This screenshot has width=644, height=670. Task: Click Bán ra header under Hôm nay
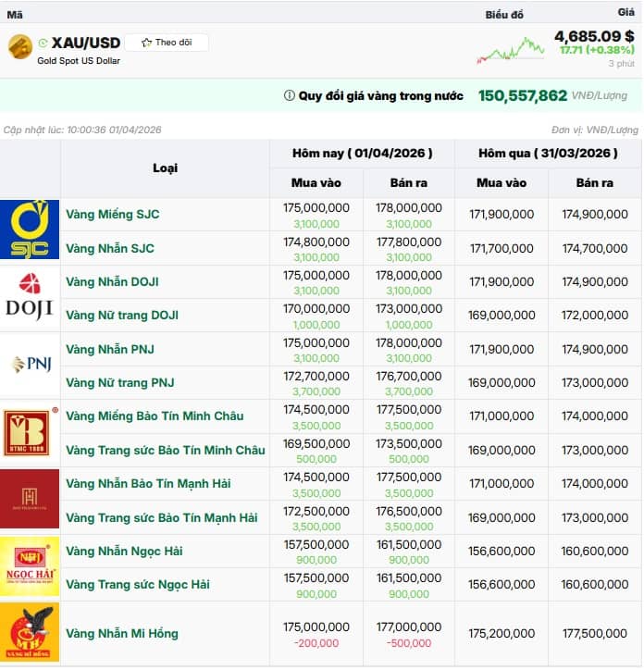(409, 183)
